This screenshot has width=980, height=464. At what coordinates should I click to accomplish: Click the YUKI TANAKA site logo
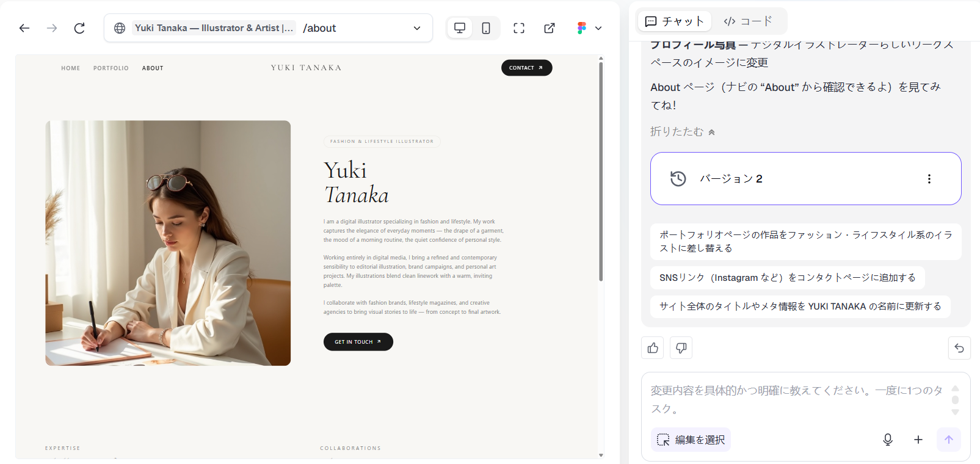pos(307,68)
